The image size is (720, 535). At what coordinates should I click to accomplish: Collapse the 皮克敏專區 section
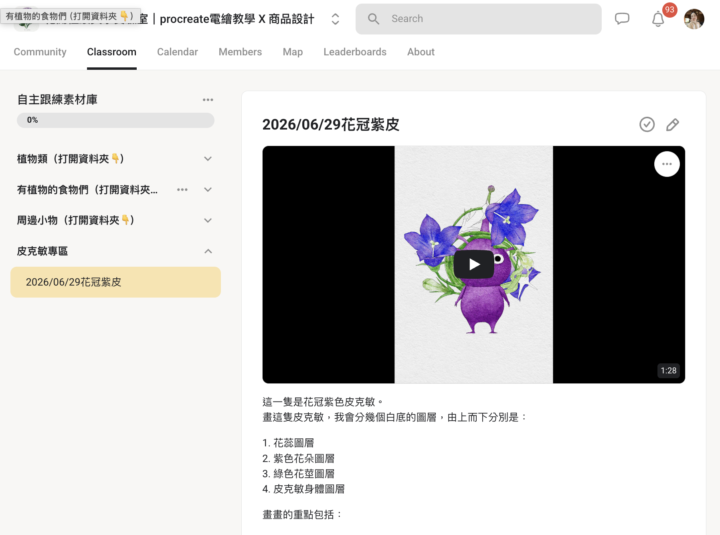[x=208, y=251]
